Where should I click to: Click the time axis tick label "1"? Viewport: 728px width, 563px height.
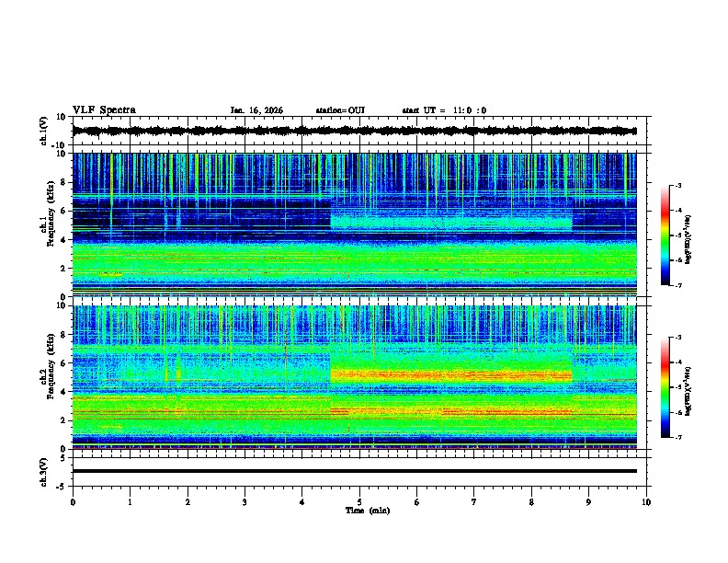pyautogui.click(x=130, y=502)
